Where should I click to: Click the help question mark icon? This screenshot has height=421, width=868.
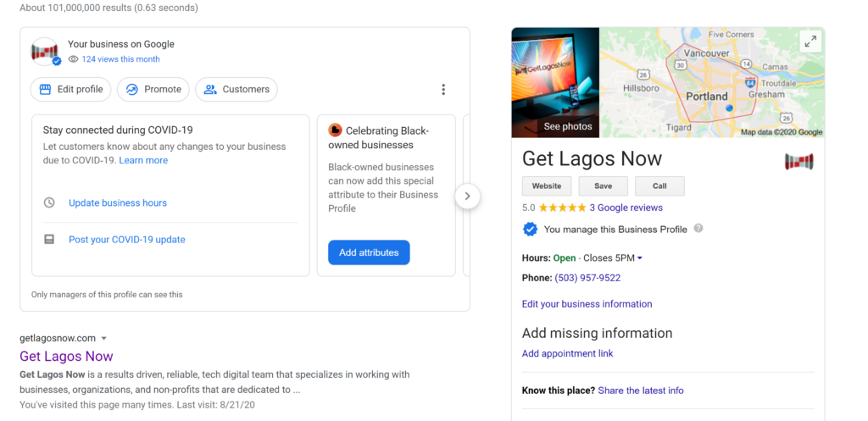point(698,228)
